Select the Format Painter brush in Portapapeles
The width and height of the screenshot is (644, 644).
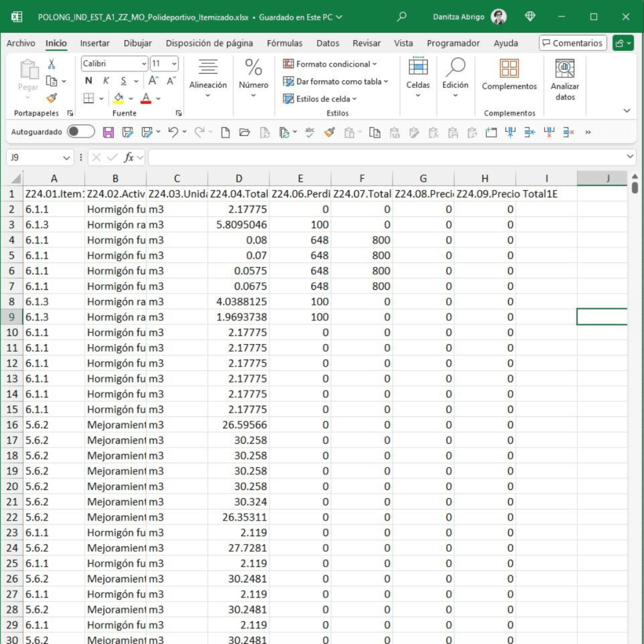click(52, 98)
